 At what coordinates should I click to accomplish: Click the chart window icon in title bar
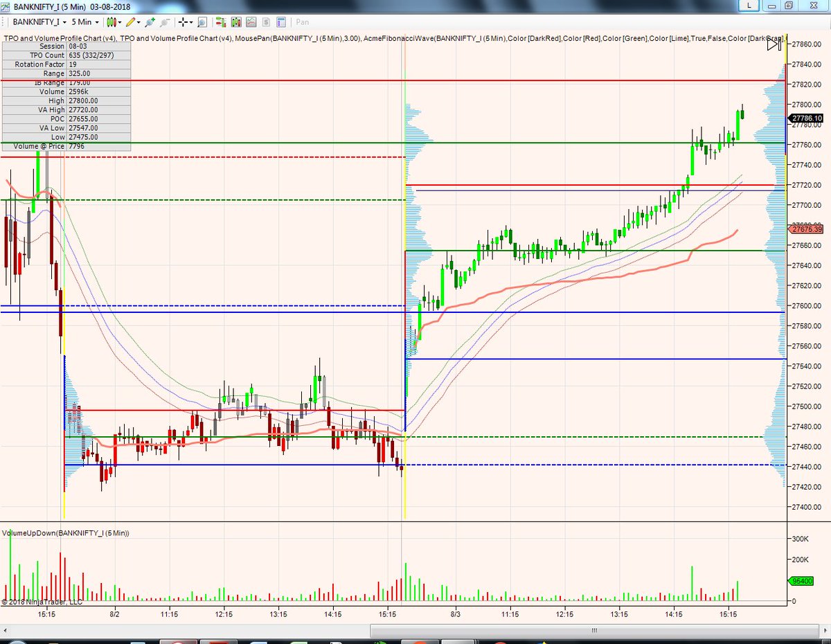coord(6,6)
